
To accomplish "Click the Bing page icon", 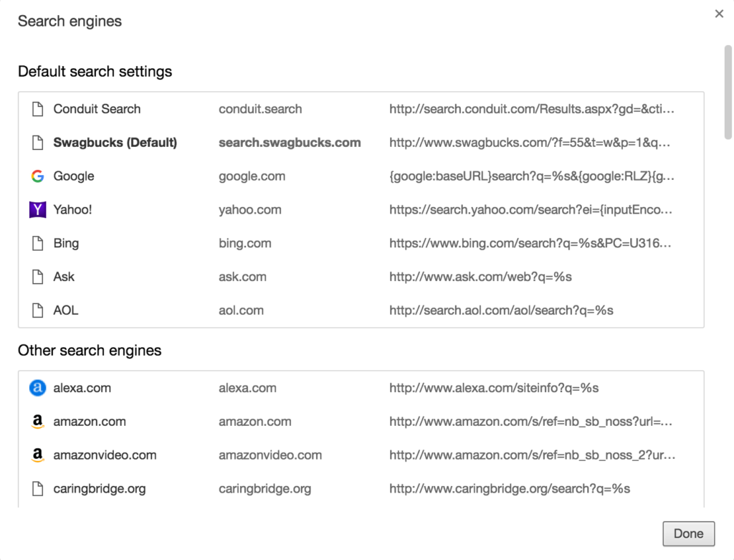I will click(37, 244).
